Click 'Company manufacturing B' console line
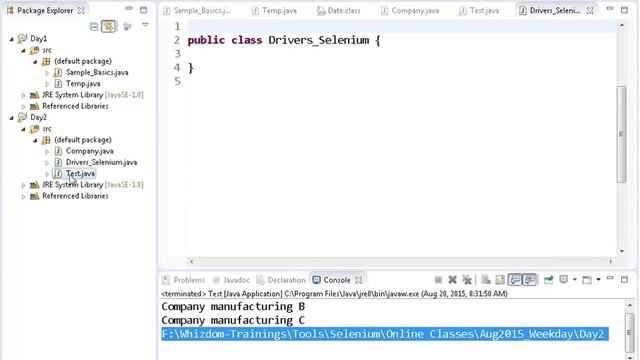 click(233, 307)
